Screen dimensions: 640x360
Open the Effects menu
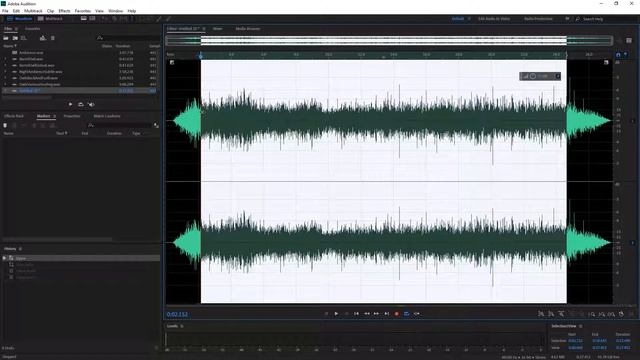coord(64,11)
